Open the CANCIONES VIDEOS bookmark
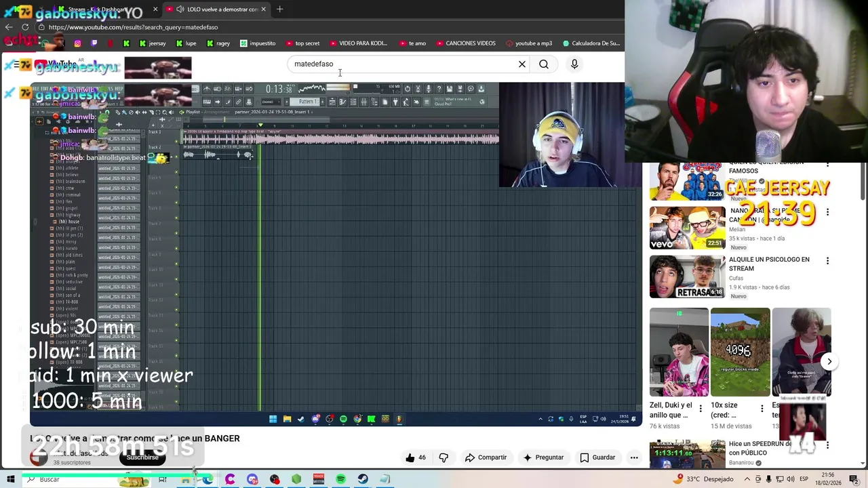 [x=465, y=43]
